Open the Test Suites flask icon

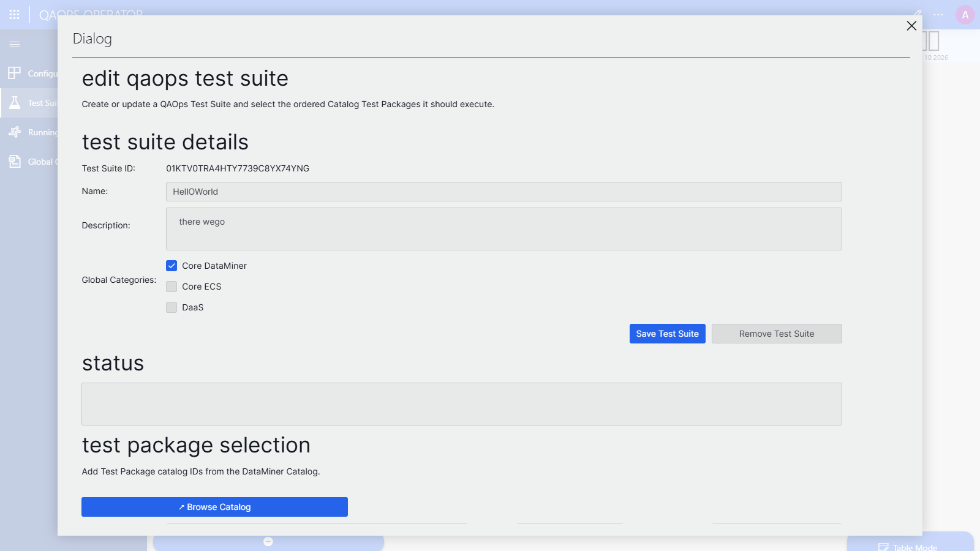15,102
